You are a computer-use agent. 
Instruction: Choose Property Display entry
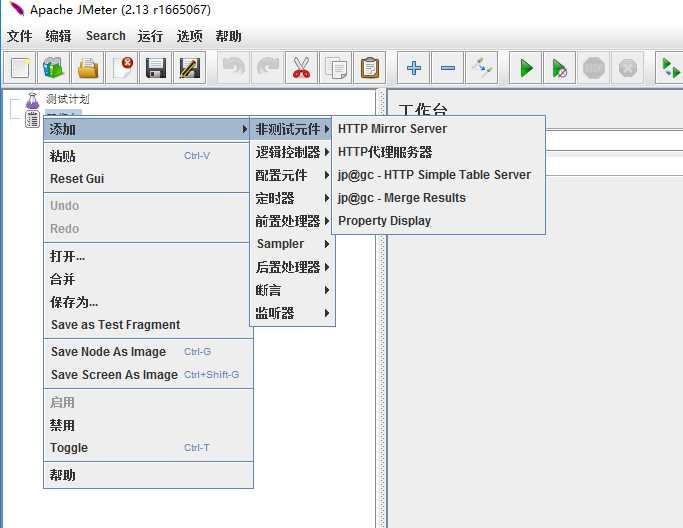coord(439,221)
